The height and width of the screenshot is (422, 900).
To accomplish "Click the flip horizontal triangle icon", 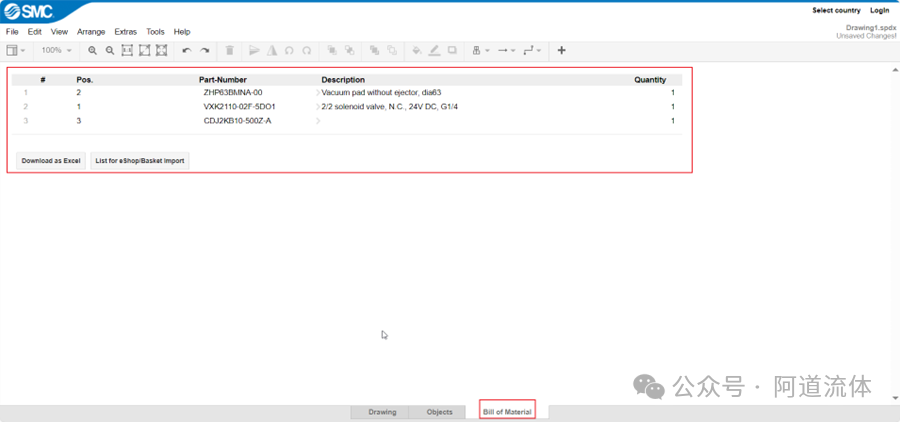I will [255, 51].
